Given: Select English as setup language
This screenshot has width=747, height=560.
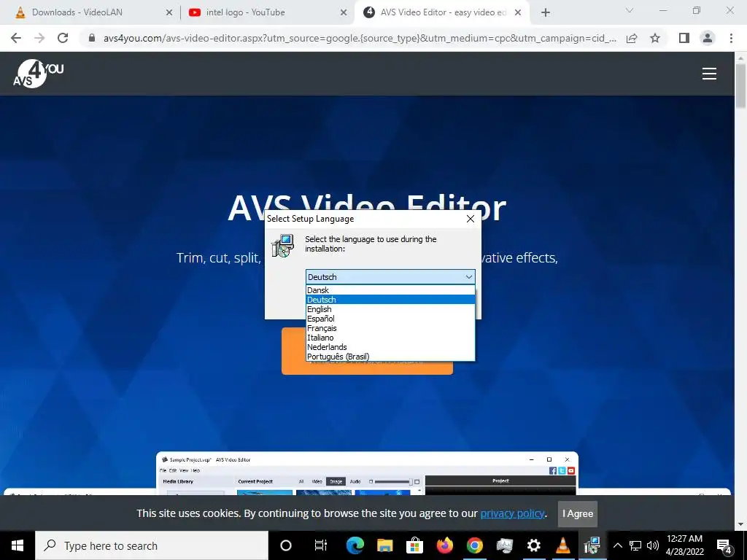Looking at the screenshot, I should (390, 309).
